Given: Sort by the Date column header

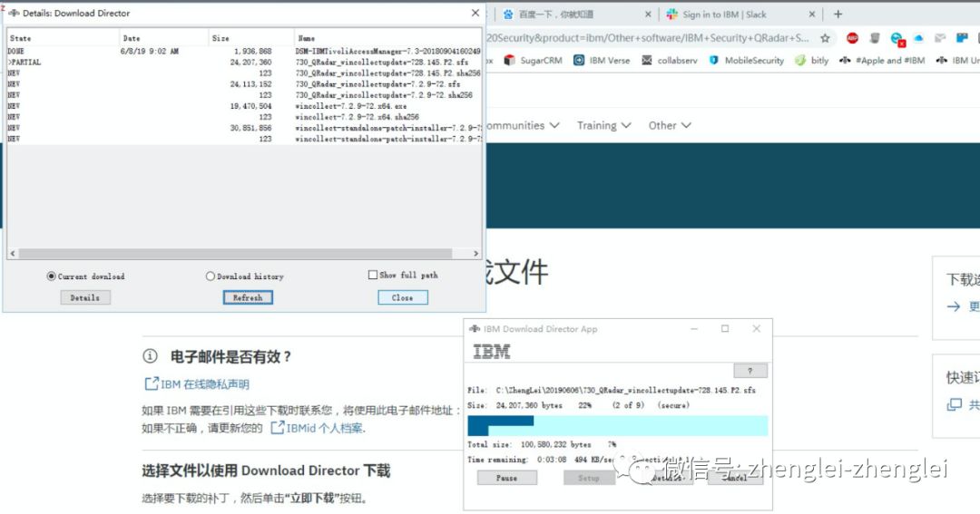Looking at the screenshot, I should 163,38.
